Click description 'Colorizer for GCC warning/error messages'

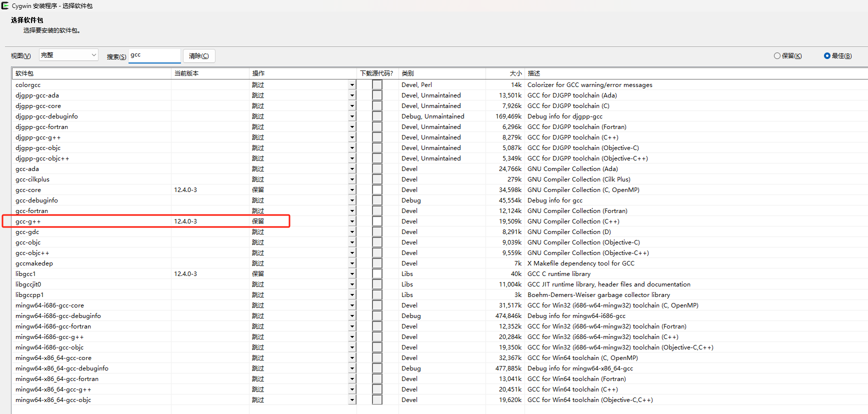590,85
